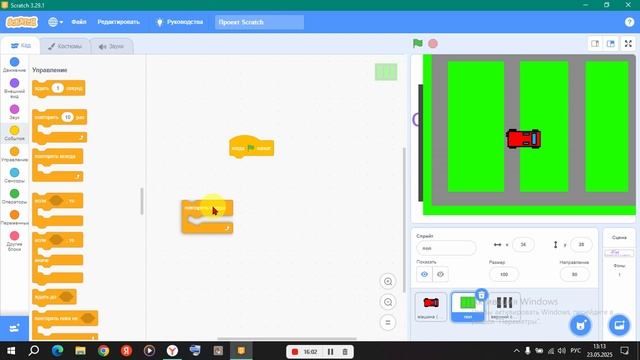Select the Другие блоки category
The image size is (640, 360).
coord(14,241)
